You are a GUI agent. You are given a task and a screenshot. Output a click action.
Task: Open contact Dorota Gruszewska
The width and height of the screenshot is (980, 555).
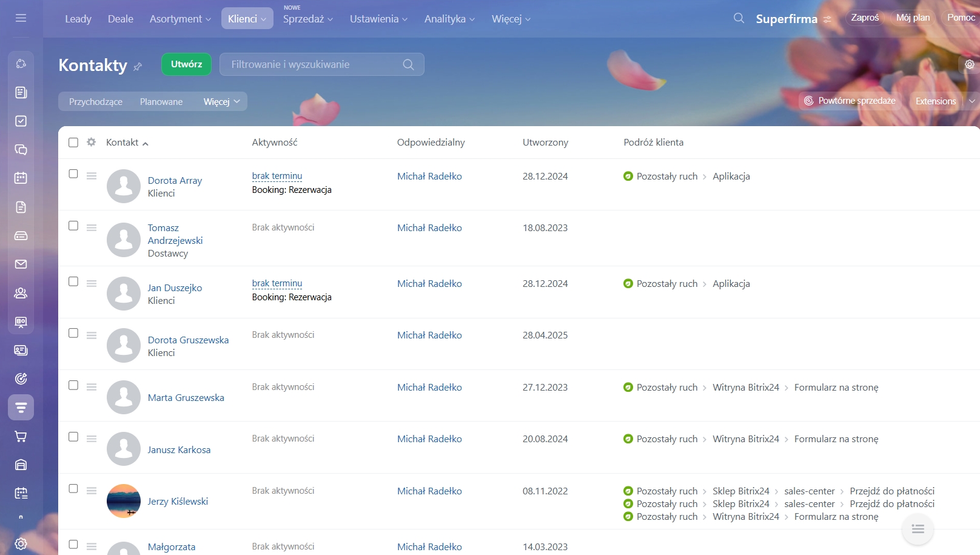tap(188, 340)
